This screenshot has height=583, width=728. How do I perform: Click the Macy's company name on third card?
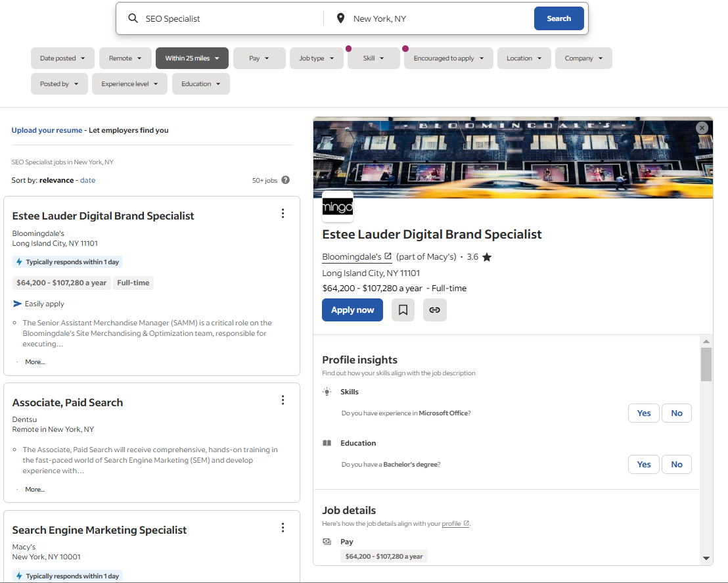pyautogui.click(x=24, y=547)
